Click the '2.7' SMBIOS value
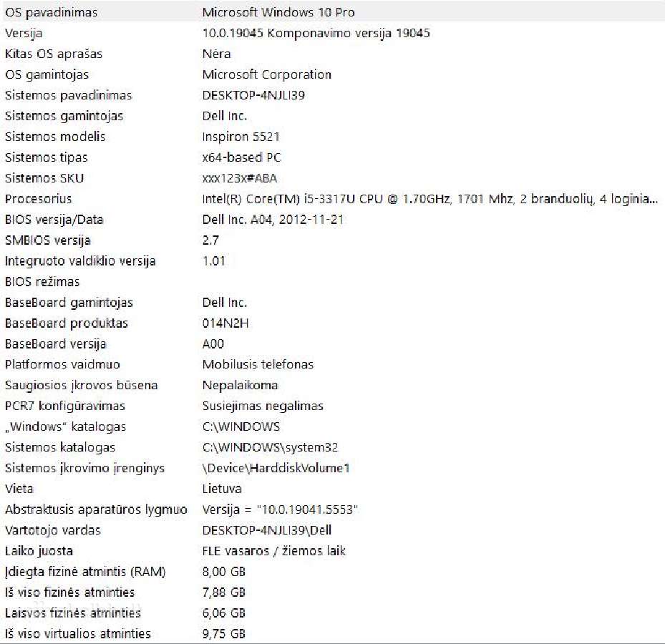Viewport: 665px width, 644px height. click(210, 240)
